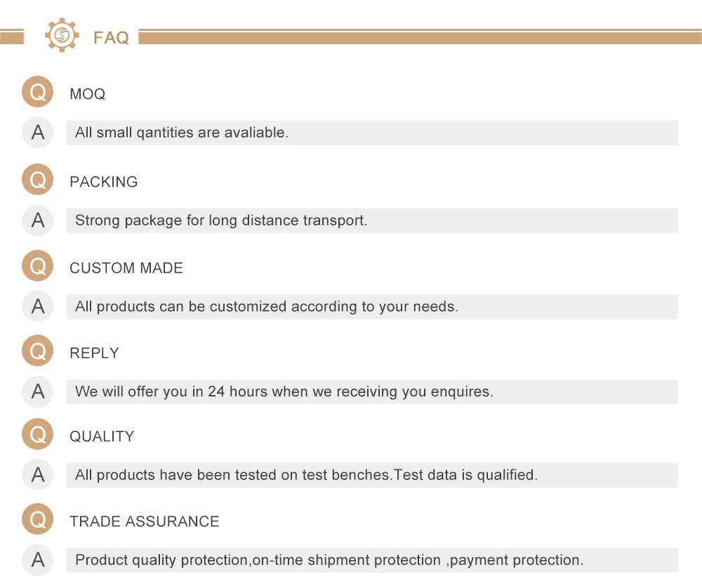Viewport: 702px width, 588px height.
Task: Select the FAQ heading text
Action: [x=111, y=38]
